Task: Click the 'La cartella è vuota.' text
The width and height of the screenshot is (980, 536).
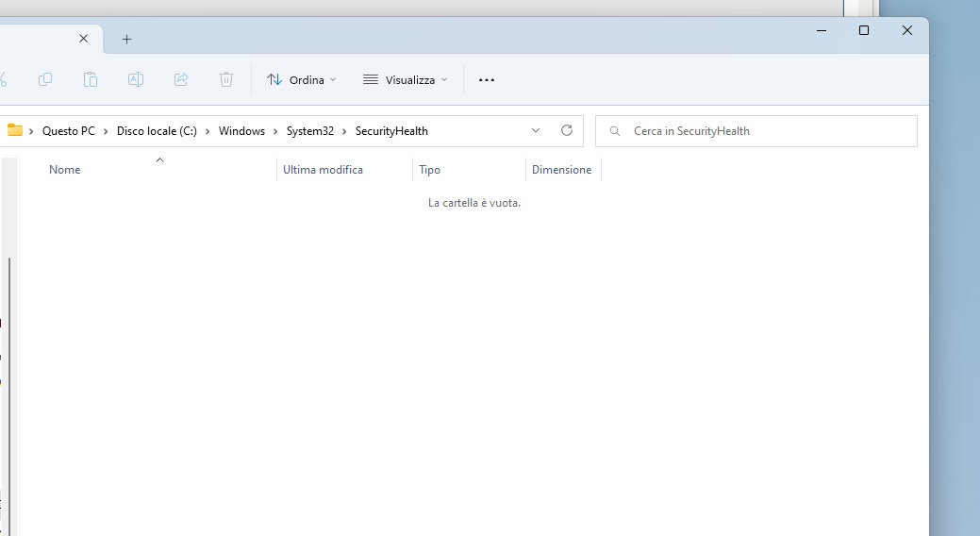Action: [474, 203]
